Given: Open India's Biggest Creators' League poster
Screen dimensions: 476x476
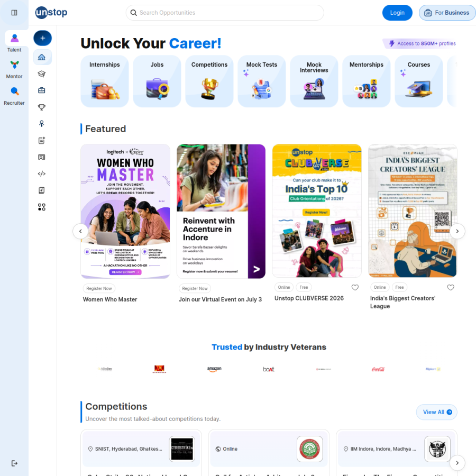Looking at the screenshot, I should click(x=413, y=210).
